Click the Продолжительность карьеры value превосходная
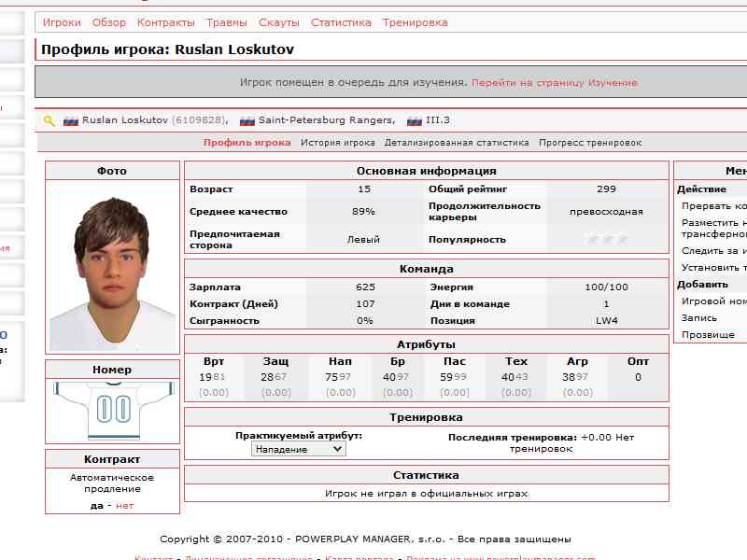Screen dimensions: 747x560 click(x=606, y=212)
